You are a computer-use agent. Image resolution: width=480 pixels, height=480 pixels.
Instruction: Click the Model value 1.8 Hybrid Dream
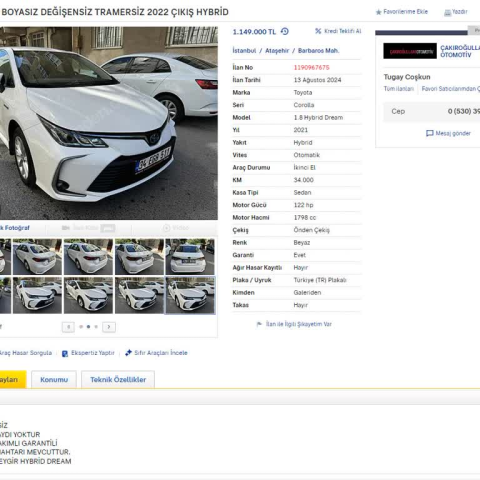318,118
